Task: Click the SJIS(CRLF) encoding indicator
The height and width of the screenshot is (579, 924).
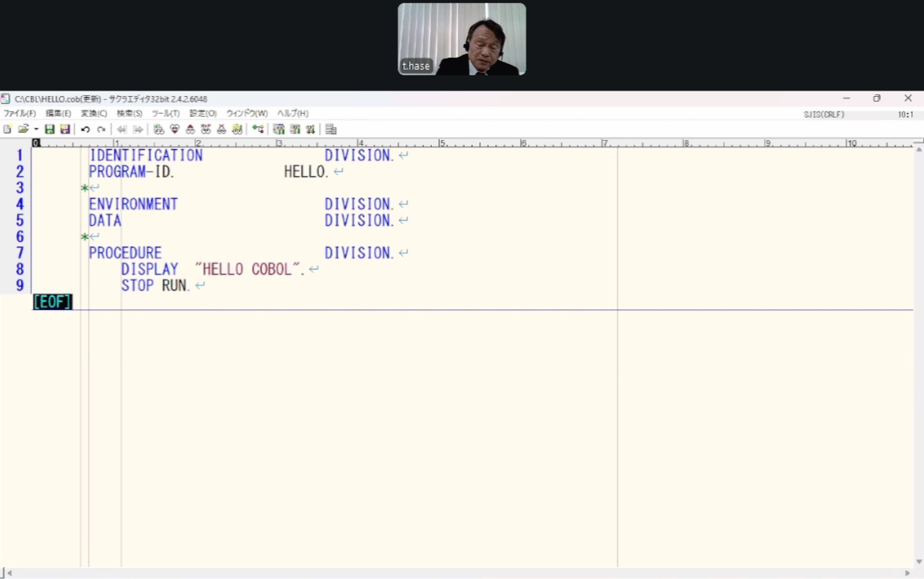Action: click(824, 115)
